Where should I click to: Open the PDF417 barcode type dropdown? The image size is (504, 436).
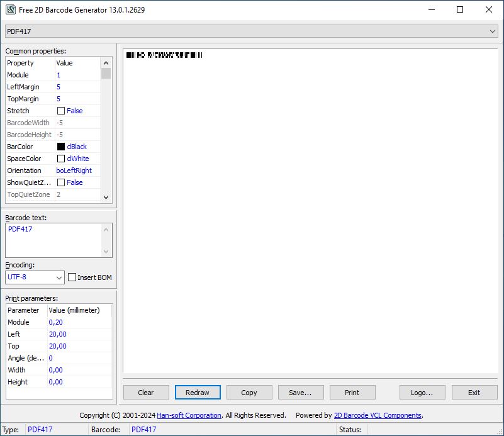[x=251, y=31]
